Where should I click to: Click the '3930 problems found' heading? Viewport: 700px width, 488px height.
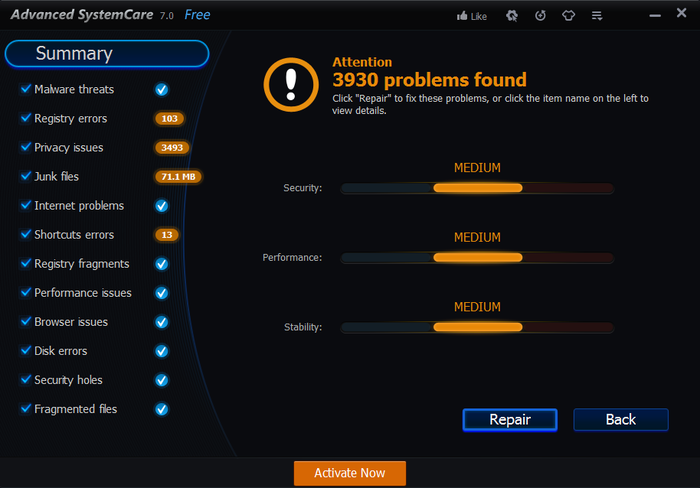(x=429, y=80)
